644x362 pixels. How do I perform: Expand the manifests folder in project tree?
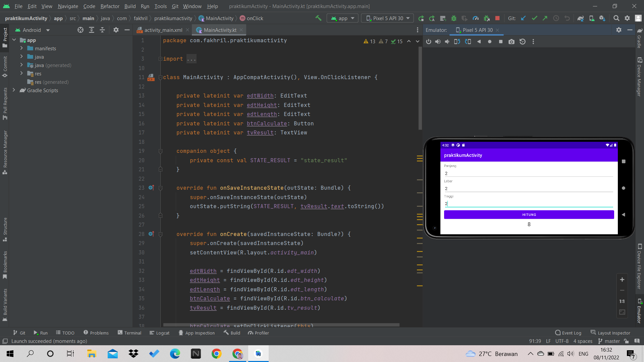pos(21,48)
